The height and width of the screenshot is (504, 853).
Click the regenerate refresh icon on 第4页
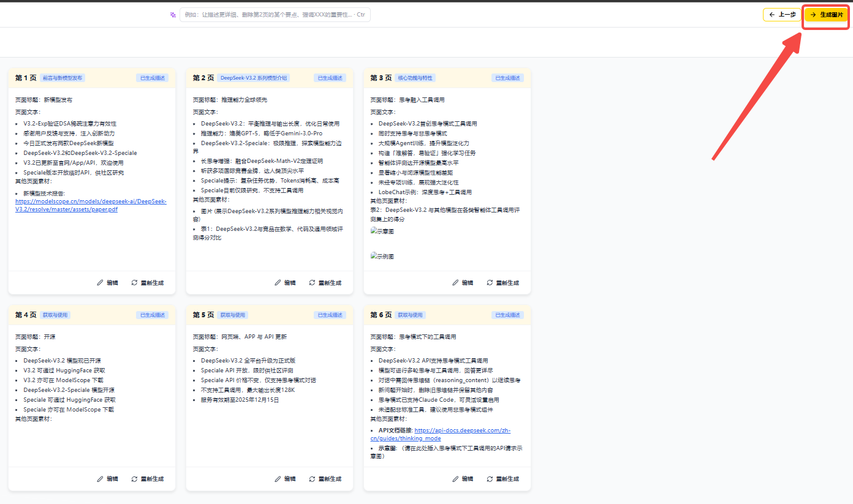[x=134, y=478]
